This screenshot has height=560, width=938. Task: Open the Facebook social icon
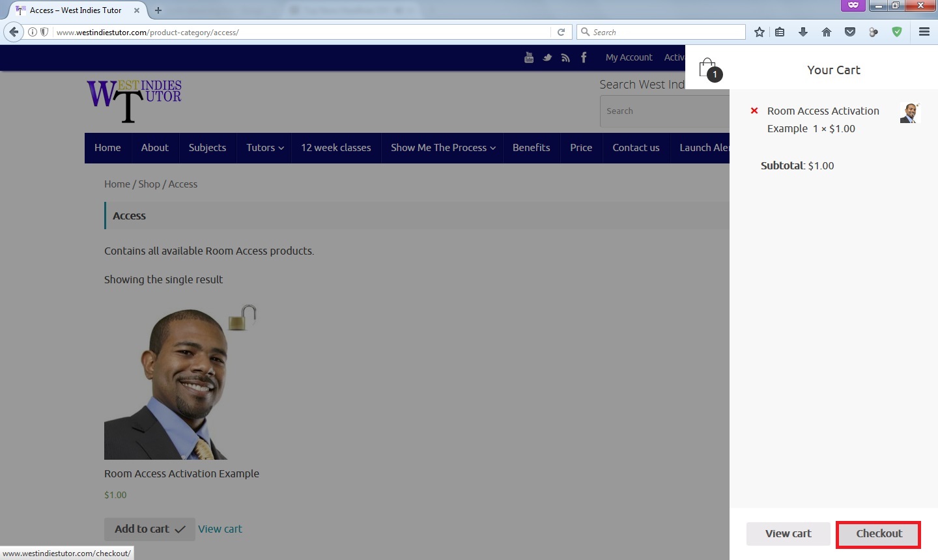pyautogui.click(x=584, y=57)
